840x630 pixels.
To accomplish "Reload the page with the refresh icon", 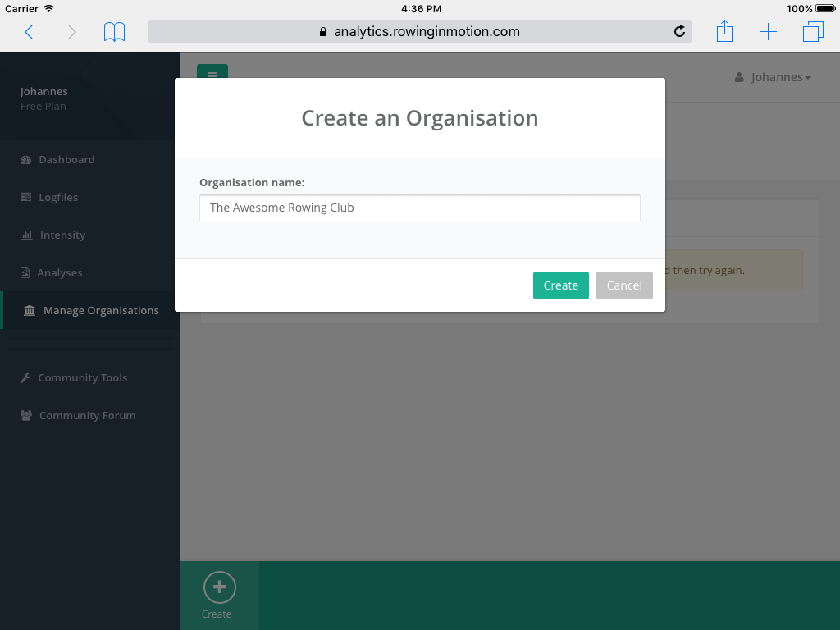I will pyautogui.click(x=678, y=32).
